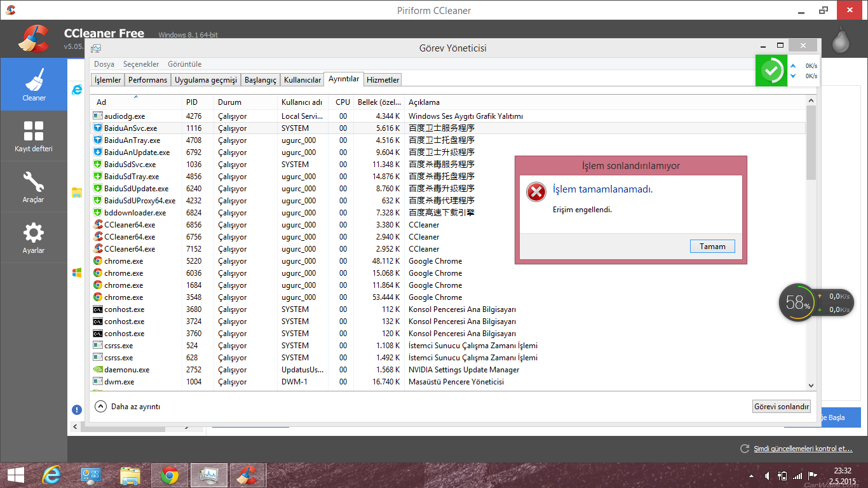Click the red error icon in dialog

(x=536, y=191)
